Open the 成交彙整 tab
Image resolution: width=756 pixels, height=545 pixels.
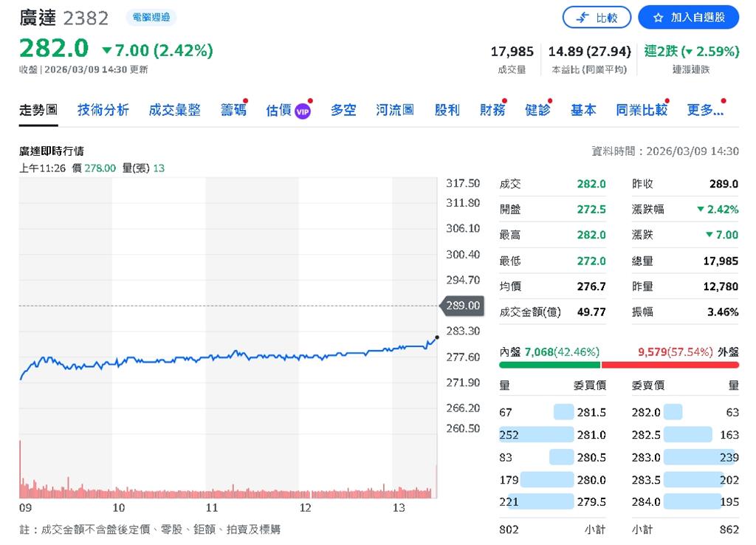pos(174,109)
